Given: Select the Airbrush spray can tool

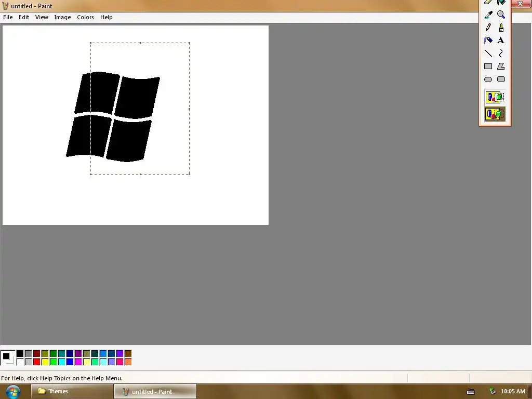Looking at the screenshot, I should (x=488, y=41).
